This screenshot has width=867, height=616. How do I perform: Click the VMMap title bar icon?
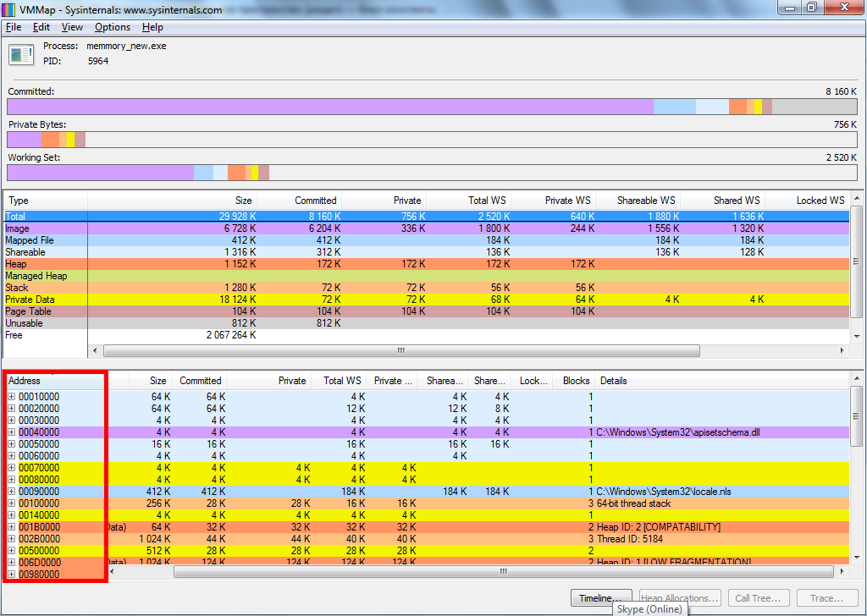point(8,9)
